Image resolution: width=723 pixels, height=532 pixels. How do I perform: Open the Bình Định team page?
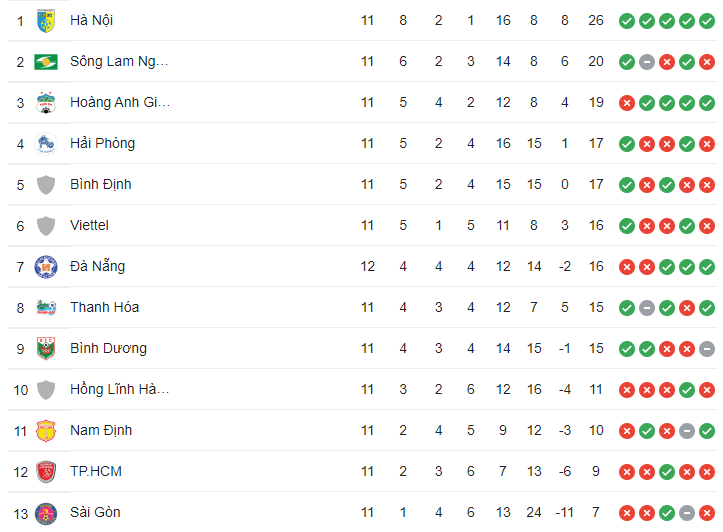click(101, 184)
